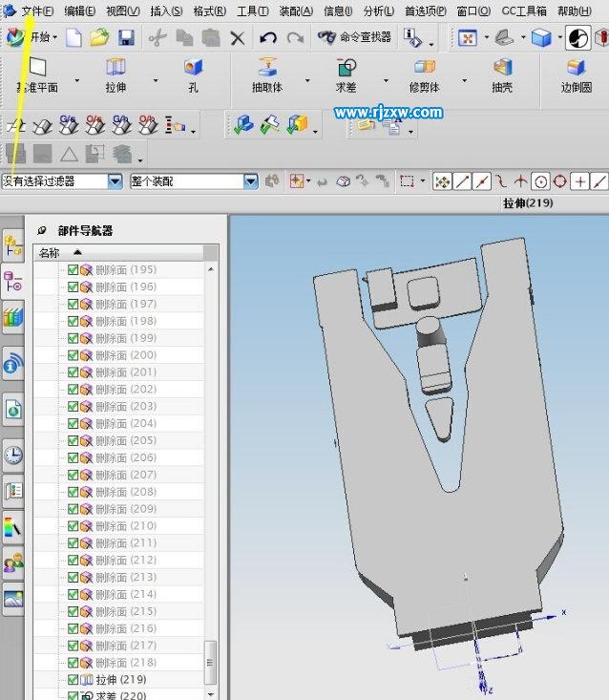
Task: Click the 名称 column header to sort
Action: (50, 253)
